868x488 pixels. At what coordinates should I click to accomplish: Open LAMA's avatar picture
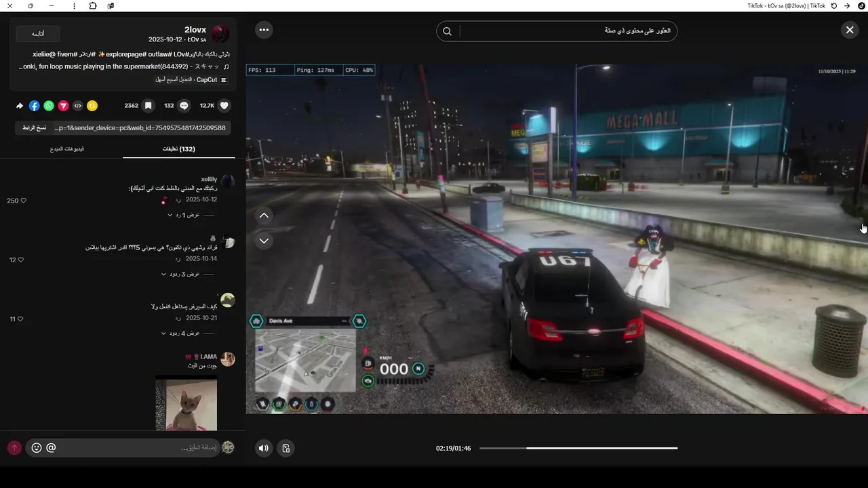click(x=228, y=359)
